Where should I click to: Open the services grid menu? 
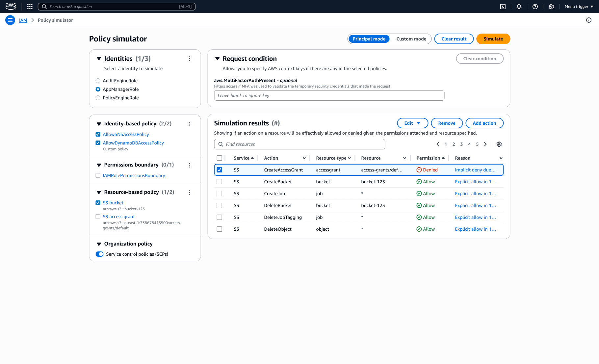[x=30, y=7]
